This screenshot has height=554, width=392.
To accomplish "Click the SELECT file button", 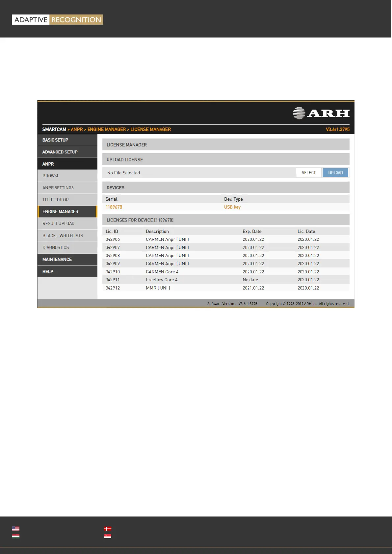I will (x=309, y=173).
